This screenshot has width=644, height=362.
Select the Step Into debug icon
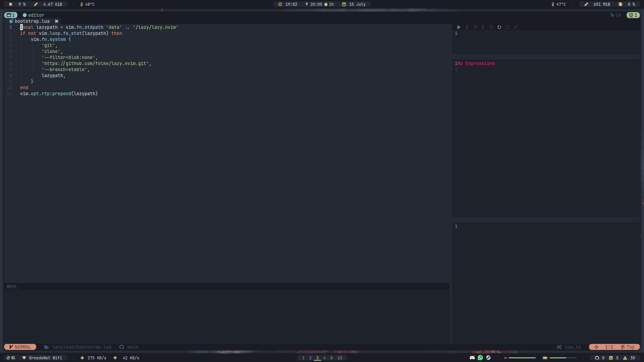[467, 27]
